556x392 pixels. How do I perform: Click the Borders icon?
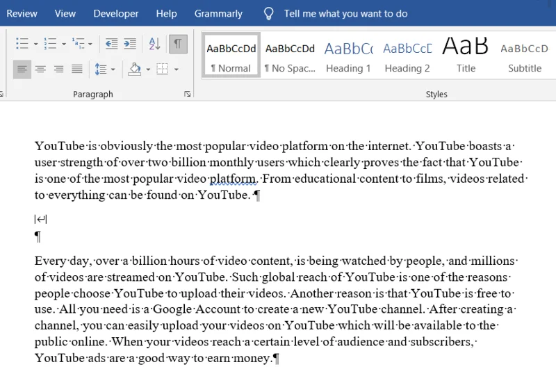coord(163,69)
